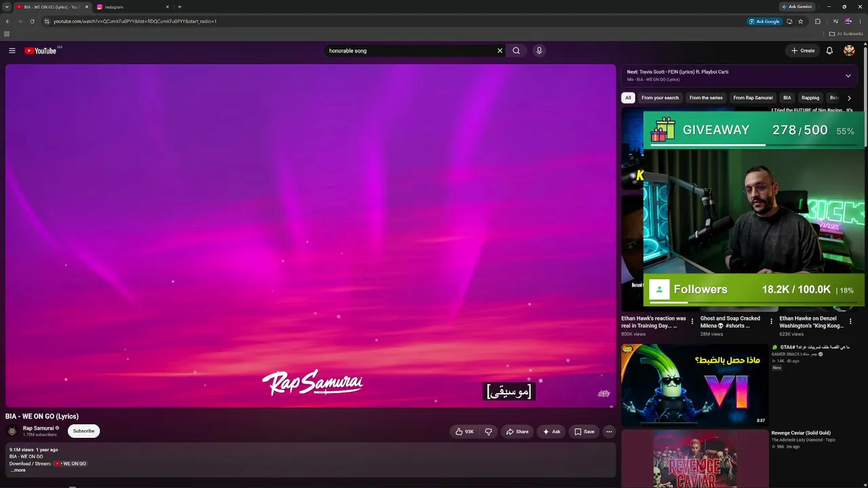
Task: Open the browser extensions puzzle icon
Action: pos(818,21)
